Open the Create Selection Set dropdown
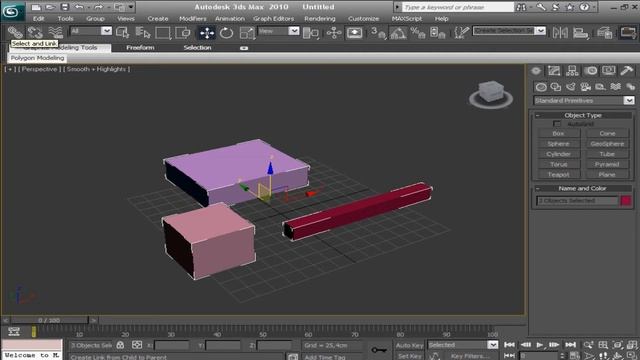The width and height of the screenshot is (640, 360). pyautogui.click(x=540, y=31)
